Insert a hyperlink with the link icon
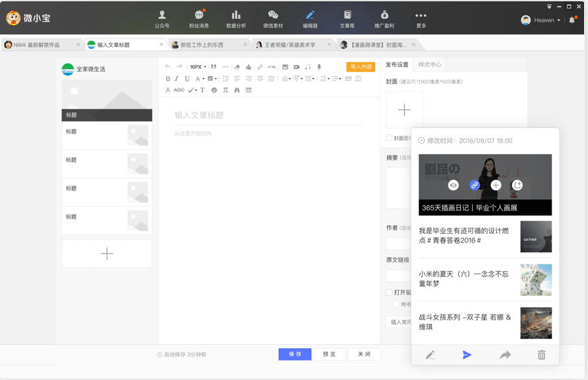The height and width of the screenshot is (380, 588). pyautogui.click(x=259, y=67)
